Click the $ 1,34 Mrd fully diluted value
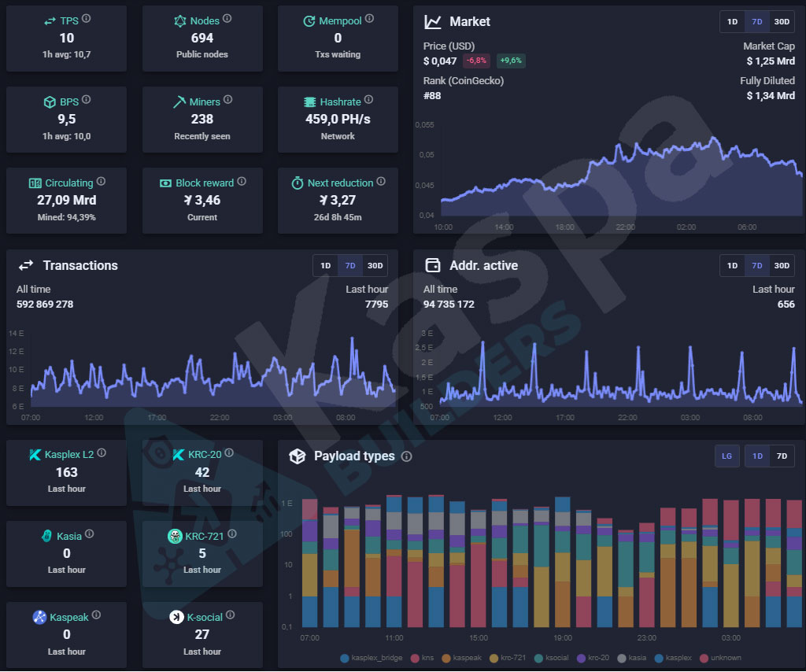This screenshot has width=806, height=672. [771, 96]
